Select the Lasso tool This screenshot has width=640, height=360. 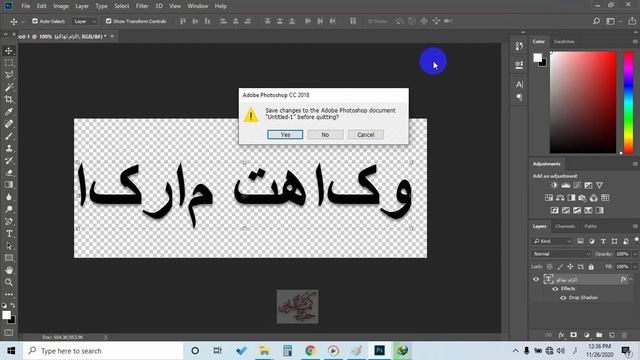click(9, 75)
